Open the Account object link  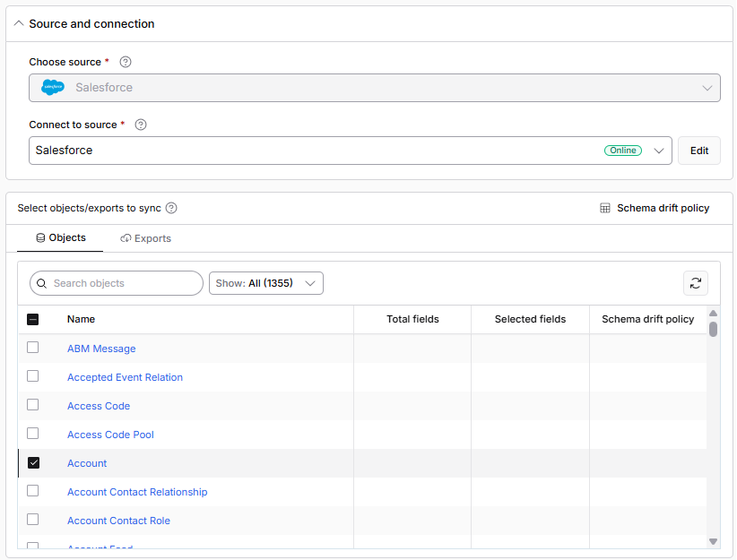tap(87, 463)
